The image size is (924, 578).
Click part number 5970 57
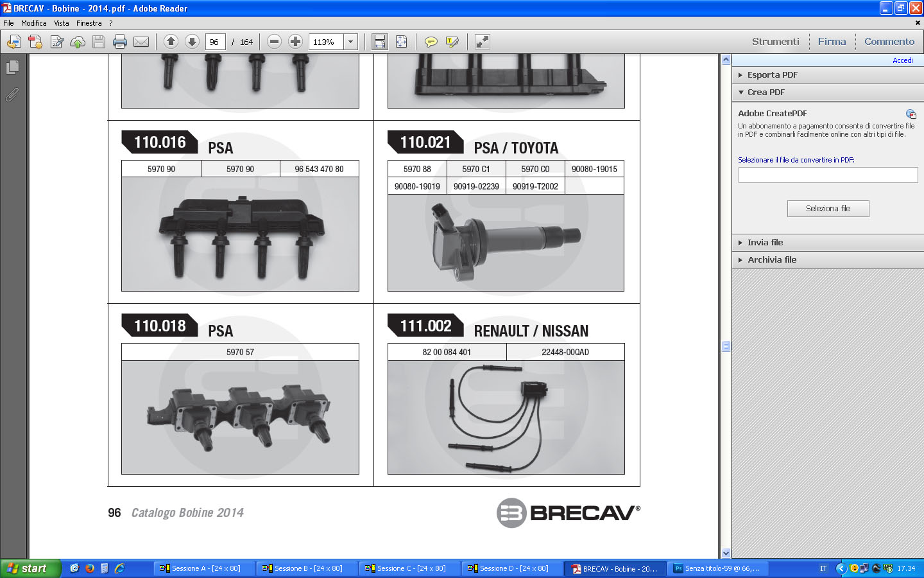click(x=240, y=352)
